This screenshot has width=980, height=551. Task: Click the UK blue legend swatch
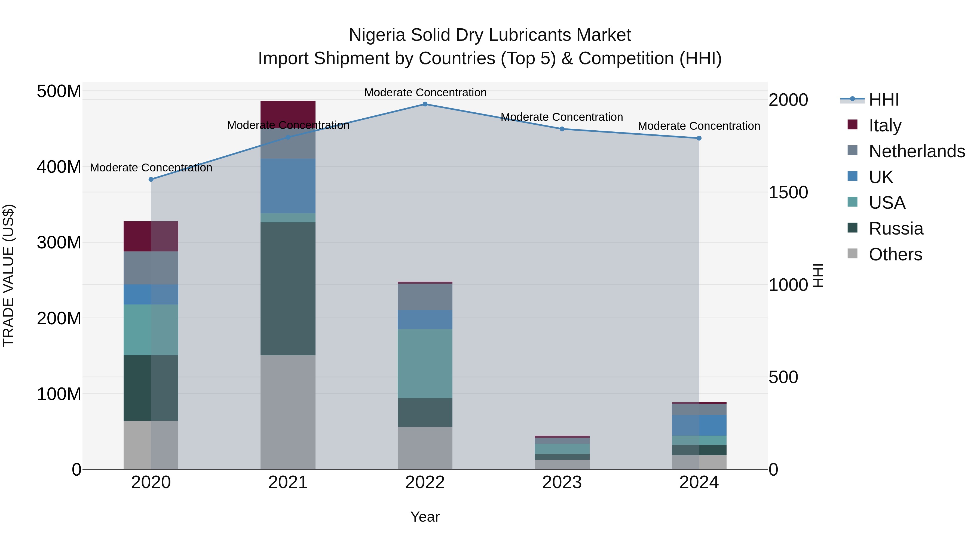[853, 176]
